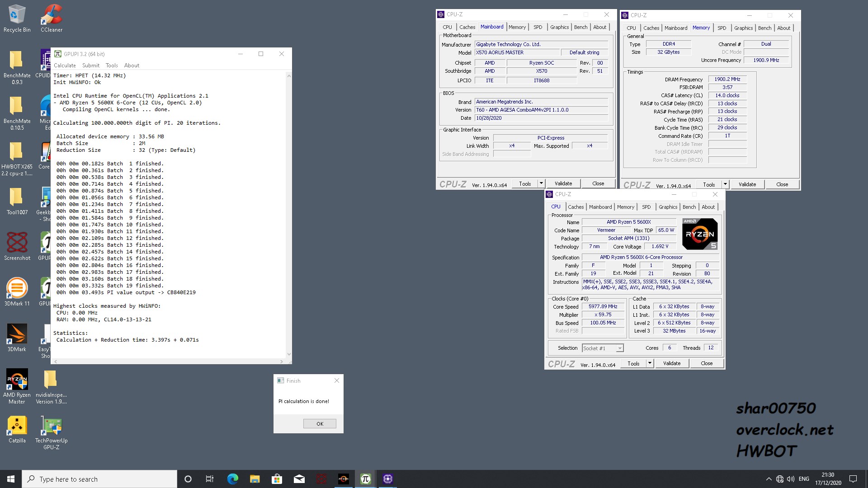The width and height of the screenshot is (868, 488).
Task: Switch to Caches tab in CPU tab CPU-Z window
Action: (x=576, y=207)
